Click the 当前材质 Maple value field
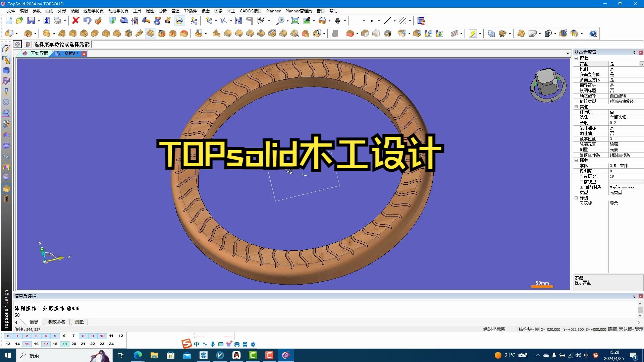This screenshot has height=362, width=644. [x=626, y=187]
